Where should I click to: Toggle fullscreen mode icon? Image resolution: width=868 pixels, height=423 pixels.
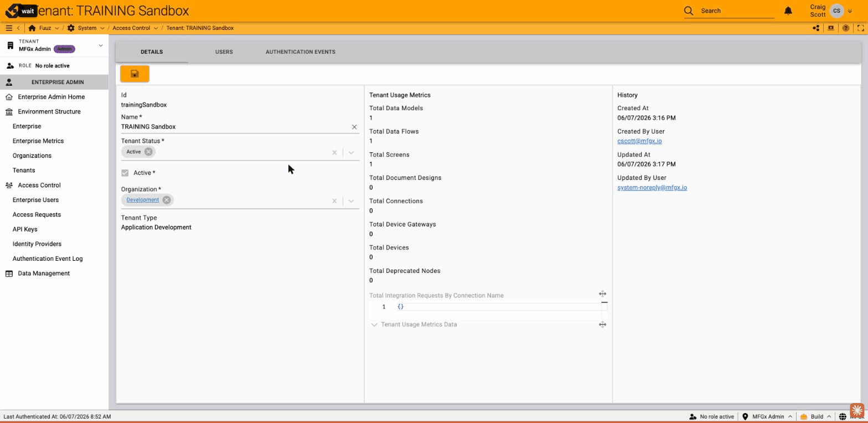coord(861,28)
